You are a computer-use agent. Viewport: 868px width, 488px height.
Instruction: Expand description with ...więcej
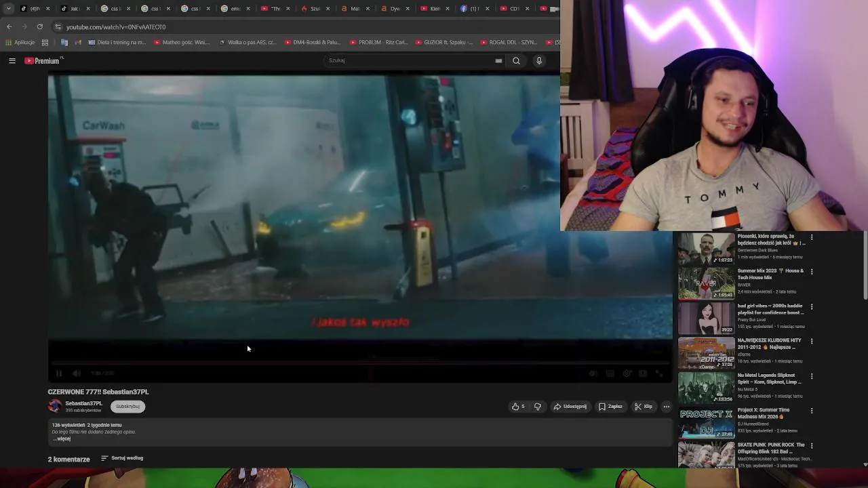pos(62,439)
